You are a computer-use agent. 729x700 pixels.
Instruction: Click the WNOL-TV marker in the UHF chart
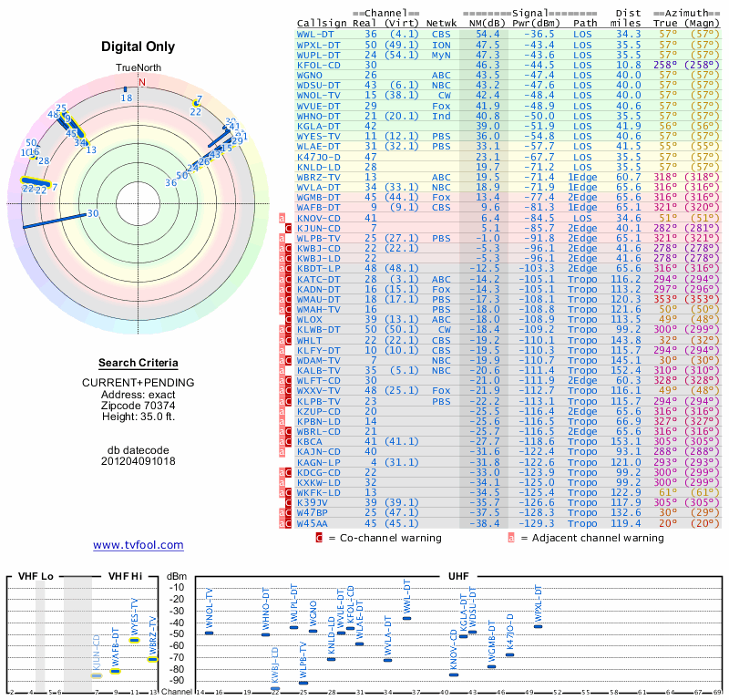210,633
